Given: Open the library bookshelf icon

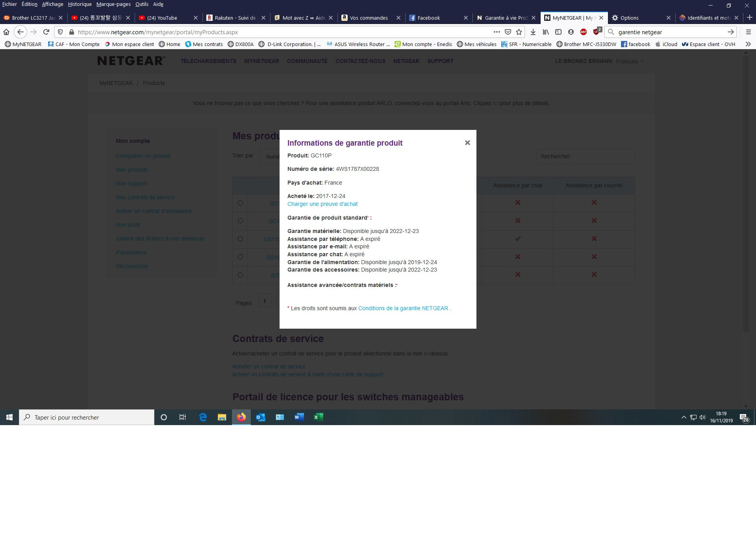Looking at the screenshot, I should point(545,32).
